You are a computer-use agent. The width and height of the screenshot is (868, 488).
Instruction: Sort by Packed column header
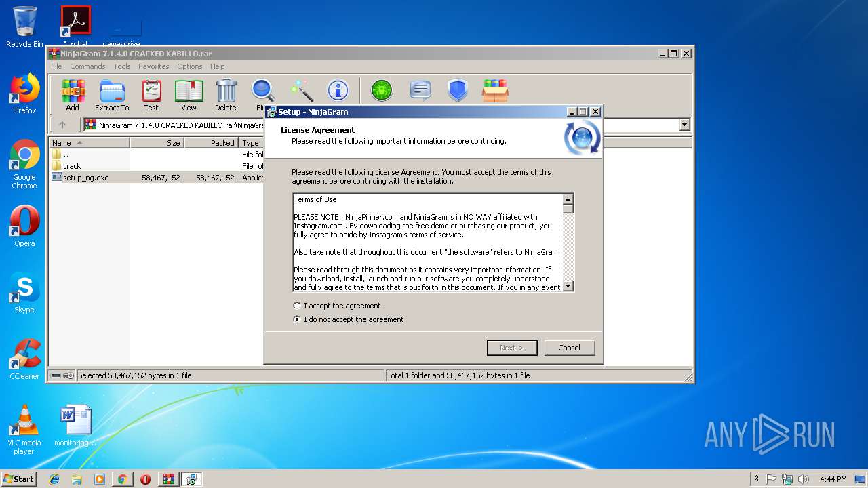[211, 143]
